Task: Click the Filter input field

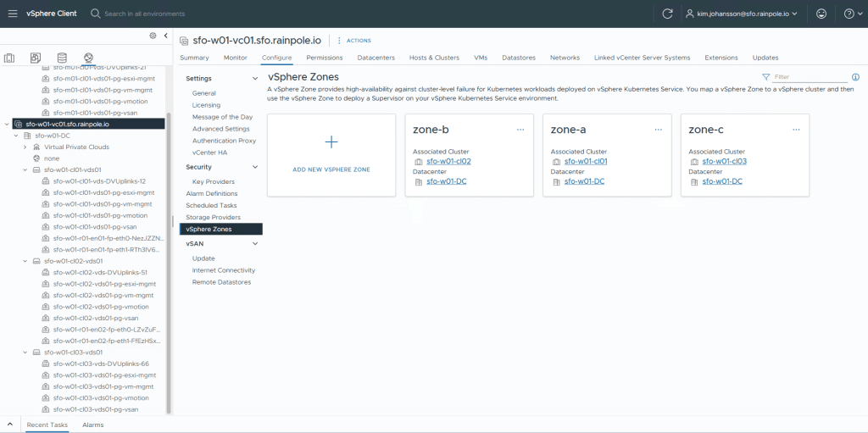Action: tap(808, 77)
